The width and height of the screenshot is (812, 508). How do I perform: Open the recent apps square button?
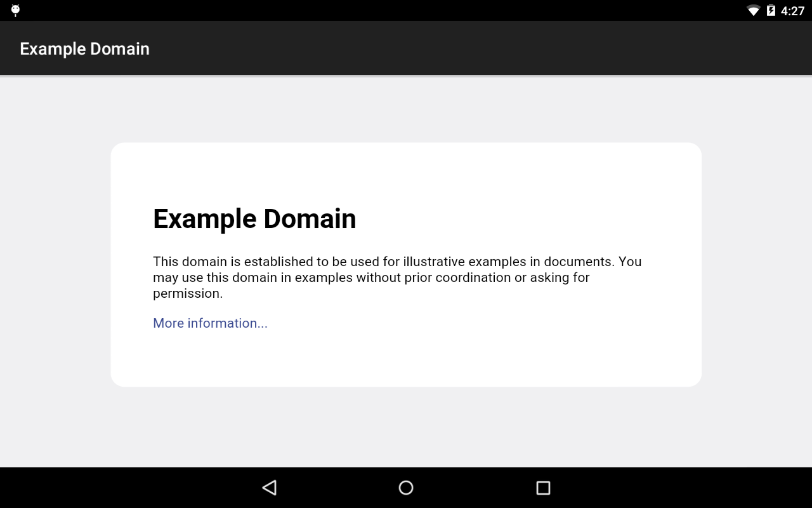543,488
